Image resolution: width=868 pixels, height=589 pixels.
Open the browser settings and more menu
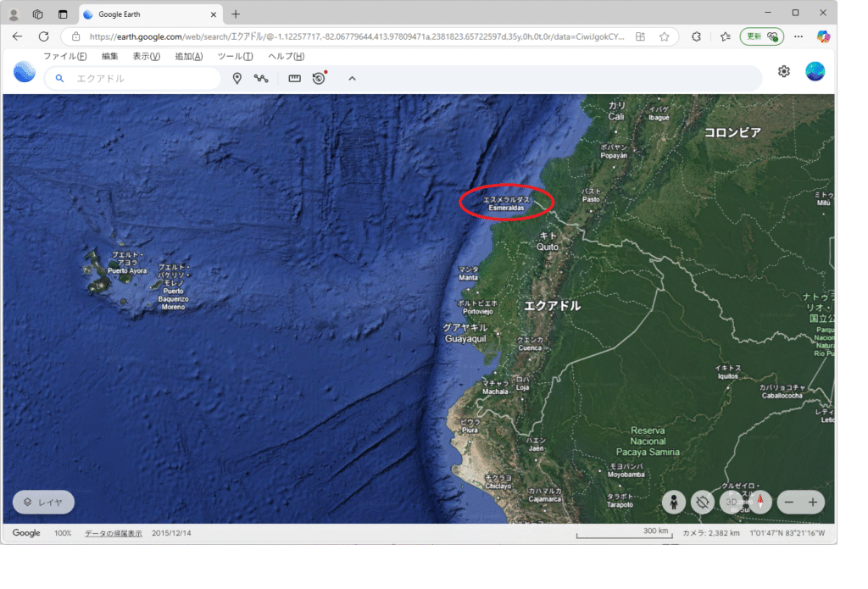pos(798,36)
